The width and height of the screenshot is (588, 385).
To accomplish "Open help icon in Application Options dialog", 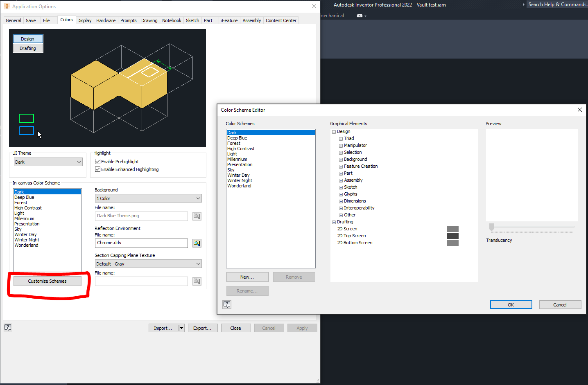I will click(x=8, y=328).
